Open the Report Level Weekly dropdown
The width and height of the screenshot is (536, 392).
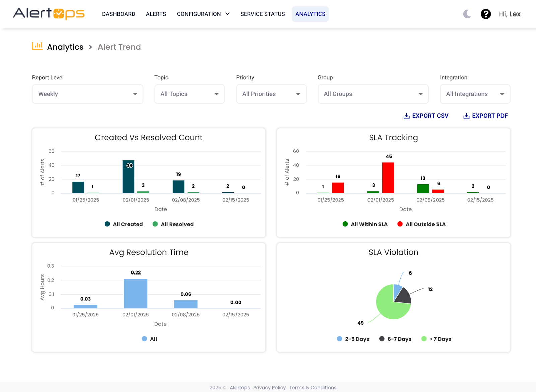pos(88,94)
